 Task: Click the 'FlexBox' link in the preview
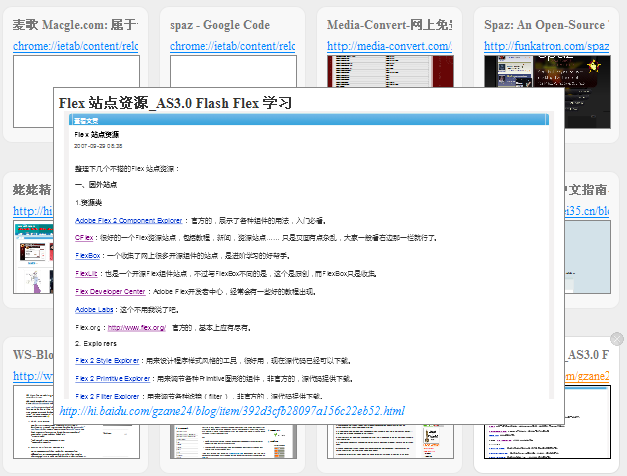[88, 256]
